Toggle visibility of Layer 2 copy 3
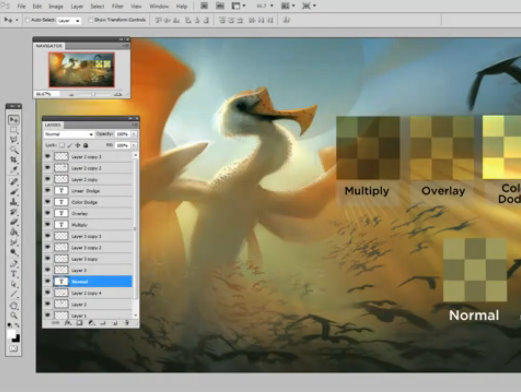521x392 pixels. (x=48, y=156)
